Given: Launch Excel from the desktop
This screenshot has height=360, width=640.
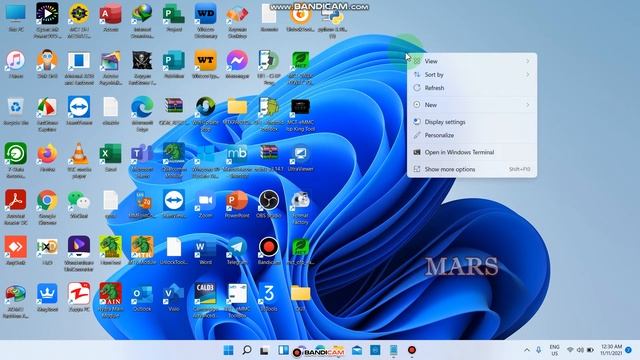Looking at the screenshot, I should pos(111,157).
